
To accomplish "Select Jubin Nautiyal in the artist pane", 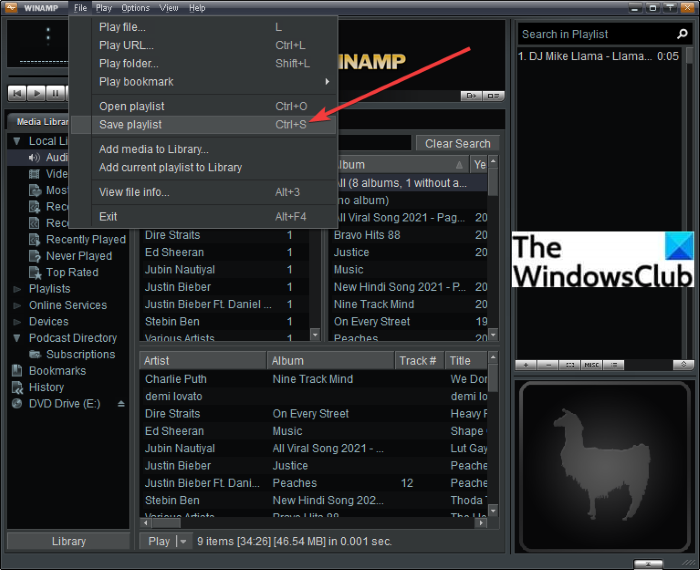I will tap(225, 270).
